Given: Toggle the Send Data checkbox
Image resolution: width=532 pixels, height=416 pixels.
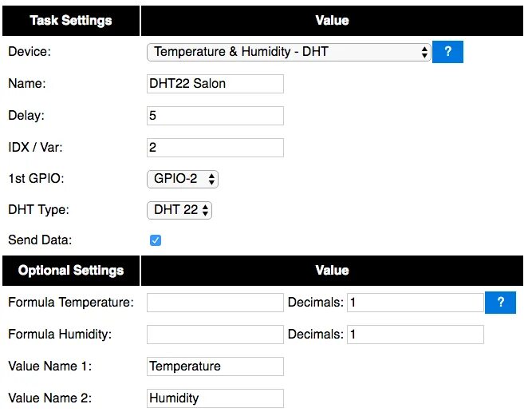Looking at the screenshot, I should point(156,240).
